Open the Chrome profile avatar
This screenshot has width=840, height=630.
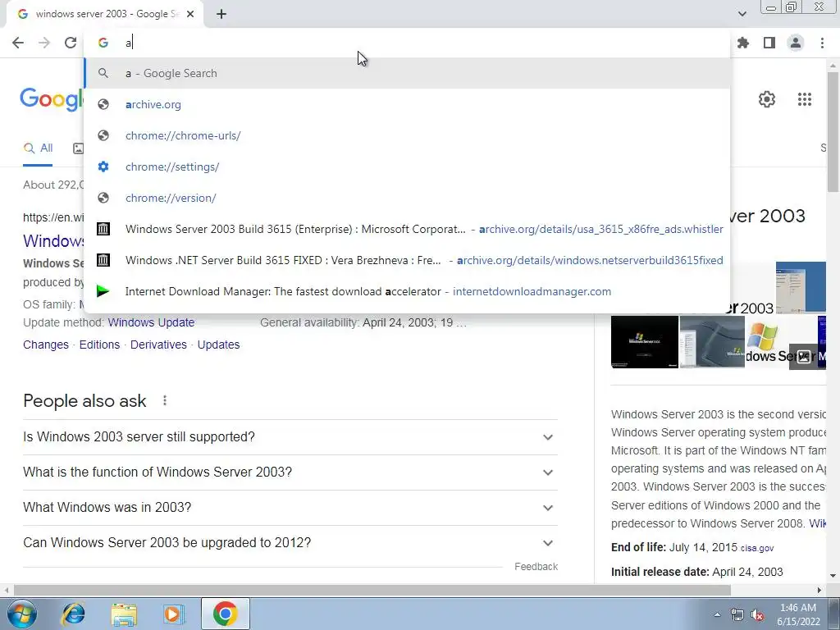pyautogui.click(x=796, y=43)
